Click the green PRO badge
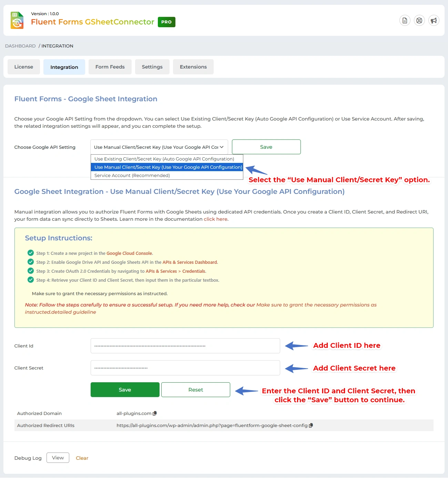Screen dimensions: 448x478 [166, 22]
